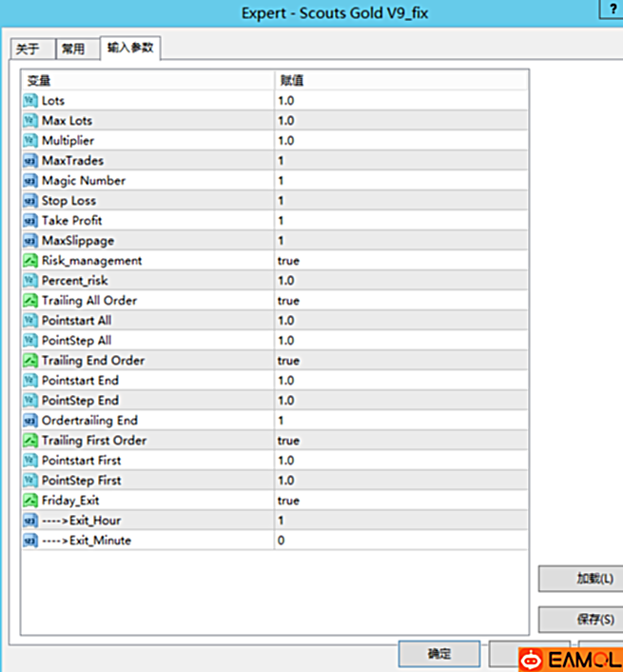Click the Friday_Exit boolean icon
This screenshot has width=623, height=672.
pyautogui.click(x=30, y=501)
